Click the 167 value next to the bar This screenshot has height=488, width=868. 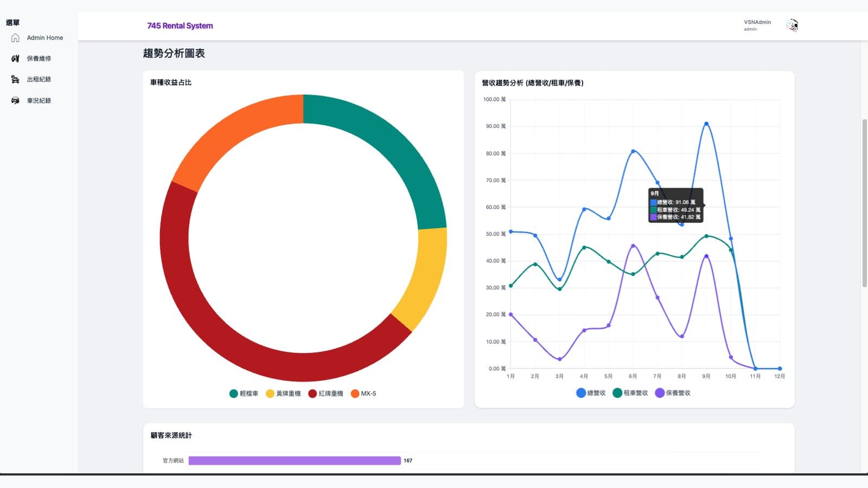[x=408, y=460]
